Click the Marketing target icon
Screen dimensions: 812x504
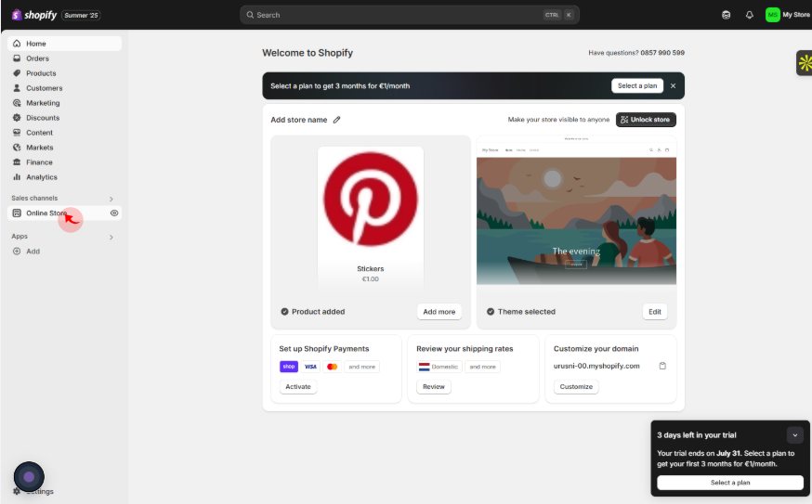17,103
